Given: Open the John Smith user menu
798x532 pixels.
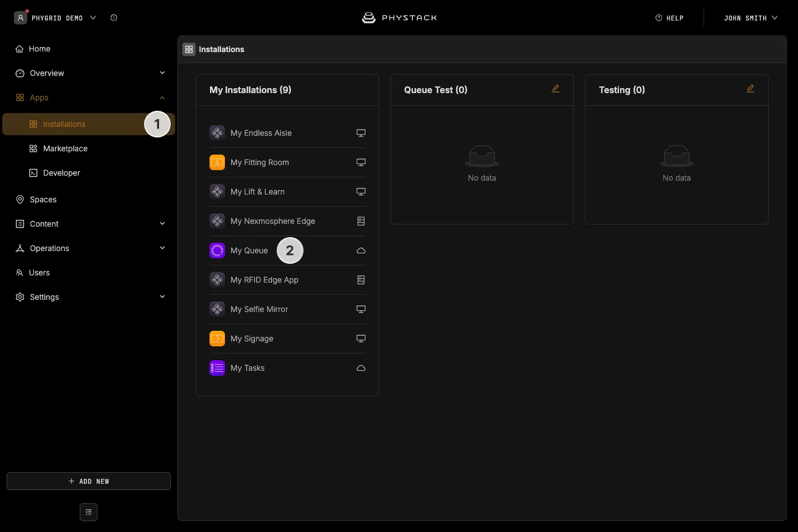Looking at the screenshot, I should coord(750,18).
